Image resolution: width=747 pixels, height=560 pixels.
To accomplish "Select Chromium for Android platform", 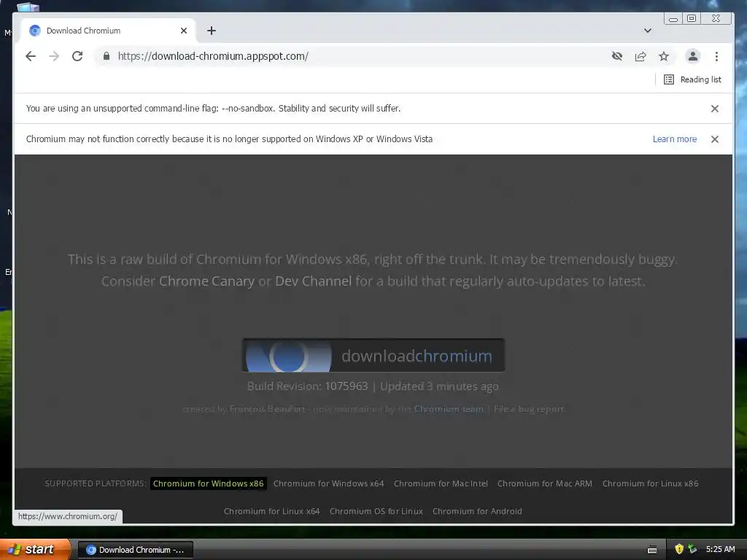I will (x=477, y=511).
